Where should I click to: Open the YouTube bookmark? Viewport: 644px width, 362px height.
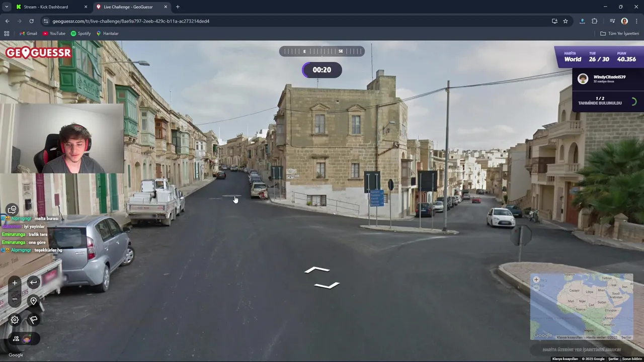pyautogui.click(x=54, y=33)
